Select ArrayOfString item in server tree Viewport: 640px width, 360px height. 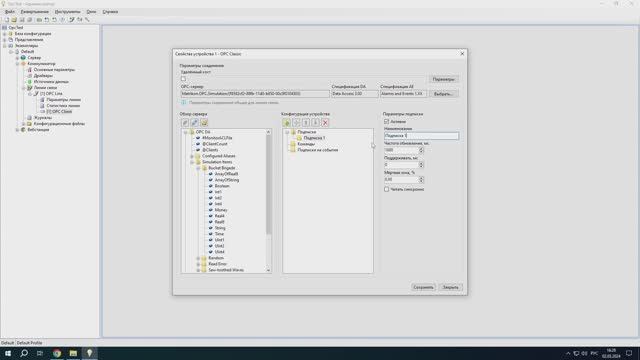point(227,180)
